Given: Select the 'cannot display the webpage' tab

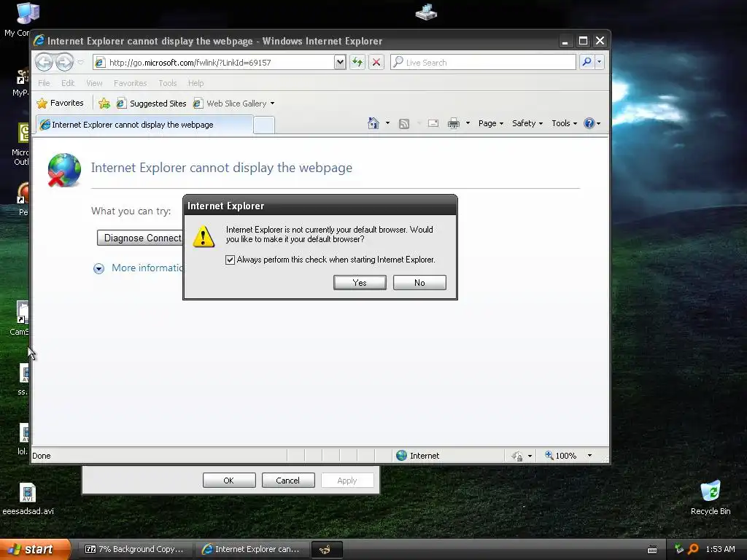Looking at the screenshot, I should pyautogui.click(x=144, y=125).
